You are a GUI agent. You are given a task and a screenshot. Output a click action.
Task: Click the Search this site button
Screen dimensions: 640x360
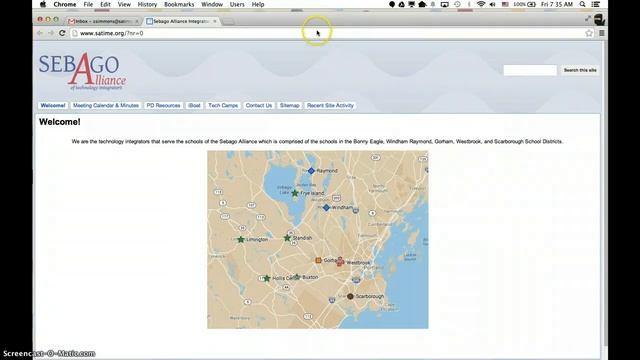580,70
